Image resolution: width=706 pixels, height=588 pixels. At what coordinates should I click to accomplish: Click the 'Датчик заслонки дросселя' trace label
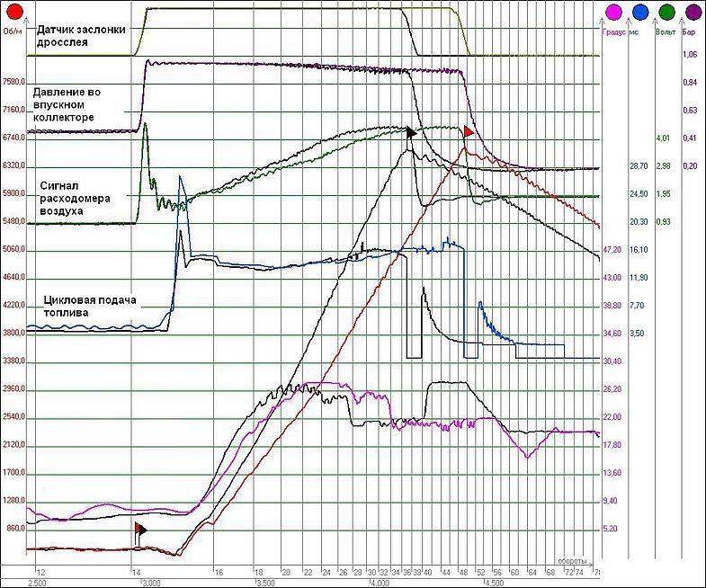point(79,35)
